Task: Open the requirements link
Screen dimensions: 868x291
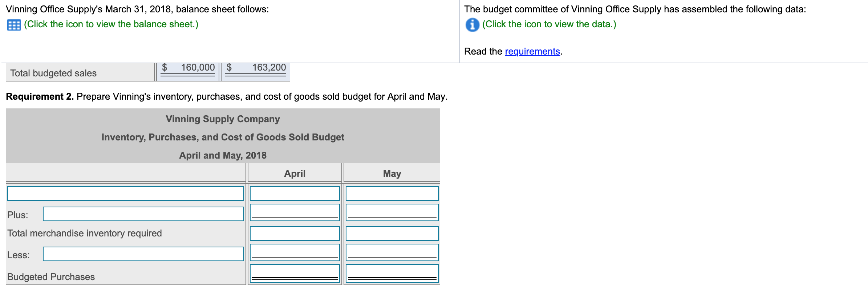Action: [x=532, y=51]
